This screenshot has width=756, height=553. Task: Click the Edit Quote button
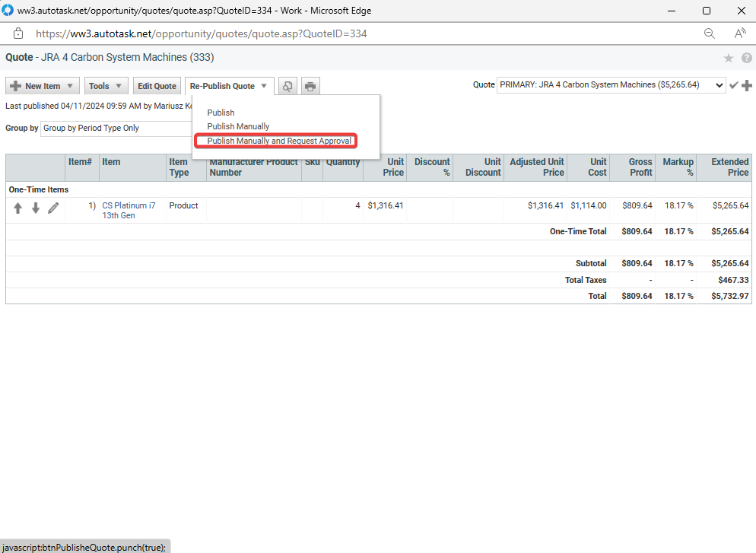tap(157, 86)
